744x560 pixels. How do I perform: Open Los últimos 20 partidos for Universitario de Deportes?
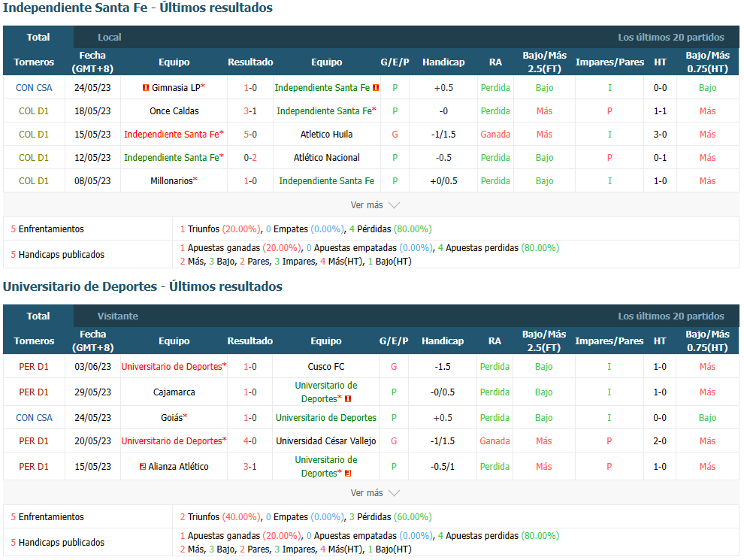671,316
